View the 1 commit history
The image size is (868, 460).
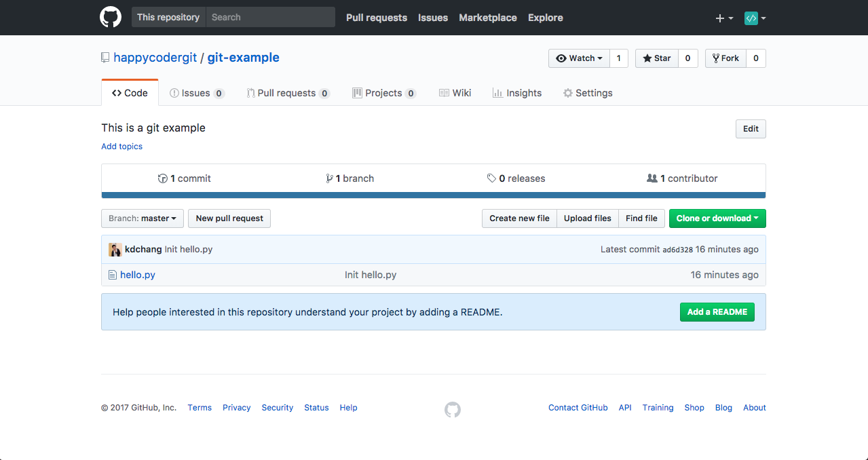(185, 178)
